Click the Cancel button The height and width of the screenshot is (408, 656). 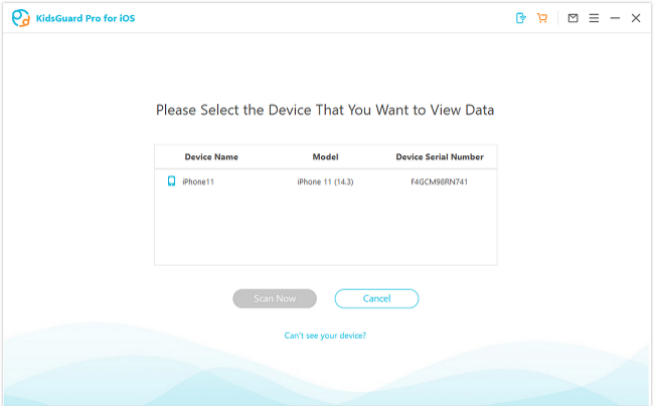click(377, 298)
